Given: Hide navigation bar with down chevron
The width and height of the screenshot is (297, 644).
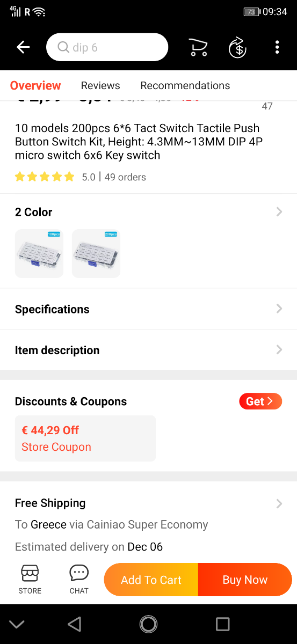Looking at the screenshot, I should [17, 624].
